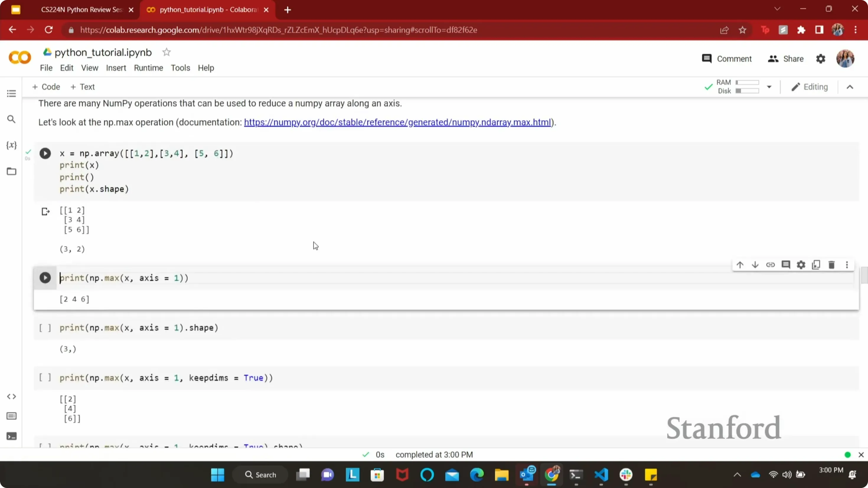Open the Comment button
Viewport: 868px width, 488px height.
click(727, 59)
